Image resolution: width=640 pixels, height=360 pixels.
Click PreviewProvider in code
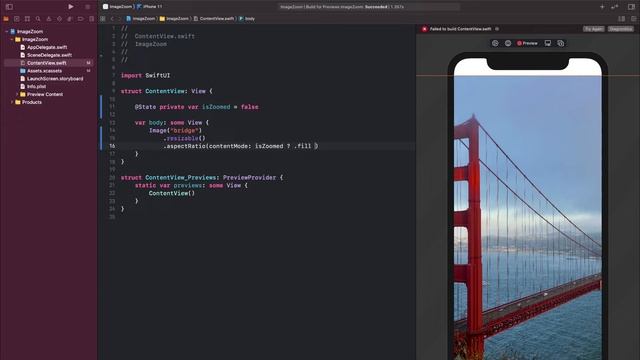(249, 178)
